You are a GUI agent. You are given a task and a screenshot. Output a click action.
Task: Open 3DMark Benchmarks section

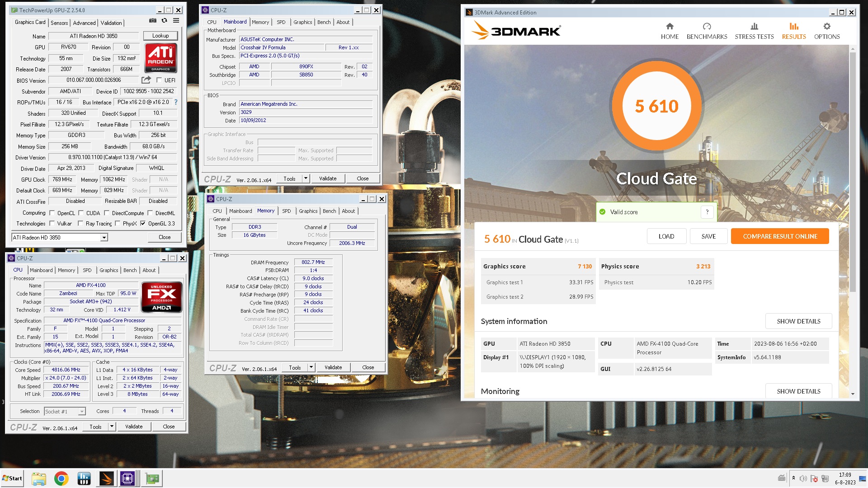pos(707,31)
